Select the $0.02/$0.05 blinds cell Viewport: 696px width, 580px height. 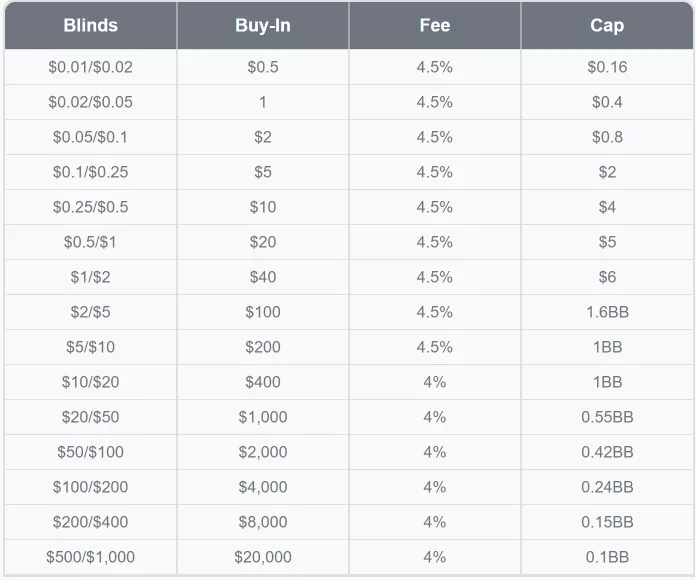pos(90,102)
